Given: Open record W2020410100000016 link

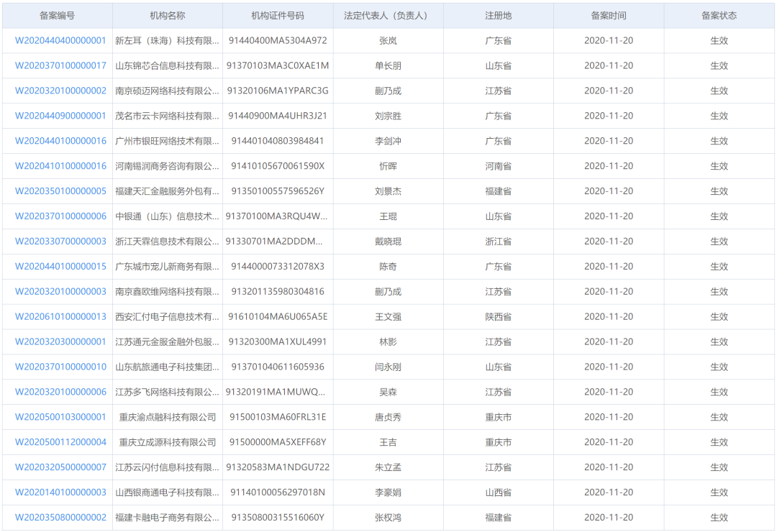Looking at the screenshot, I should (x=60, y=166).
